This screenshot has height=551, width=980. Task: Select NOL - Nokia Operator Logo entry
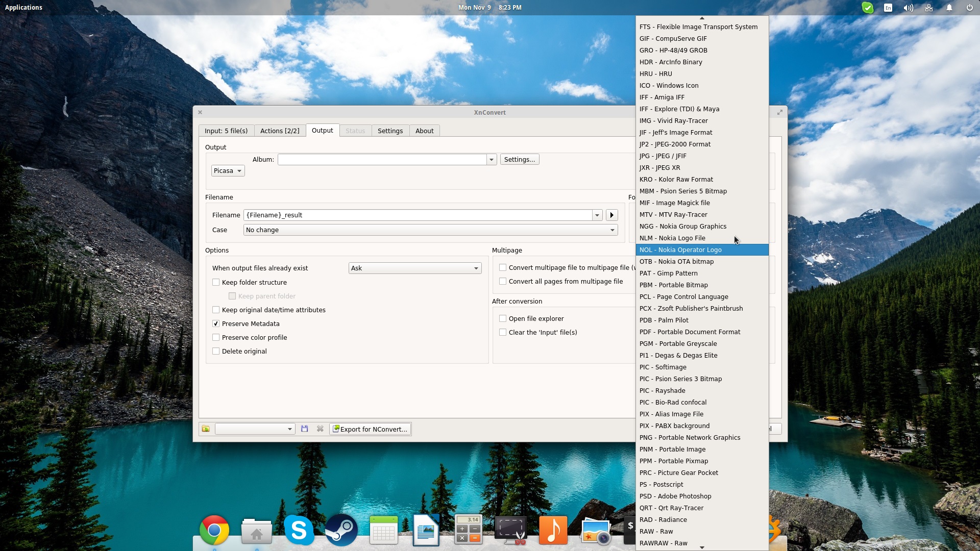[x=702, y=250]
